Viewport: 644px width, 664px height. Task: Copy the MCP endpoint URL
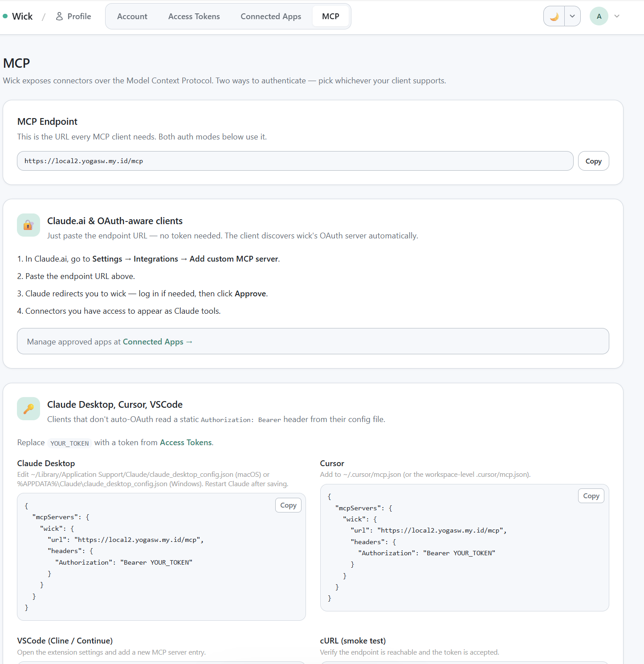pyautogui.click(x=593, y=161)
